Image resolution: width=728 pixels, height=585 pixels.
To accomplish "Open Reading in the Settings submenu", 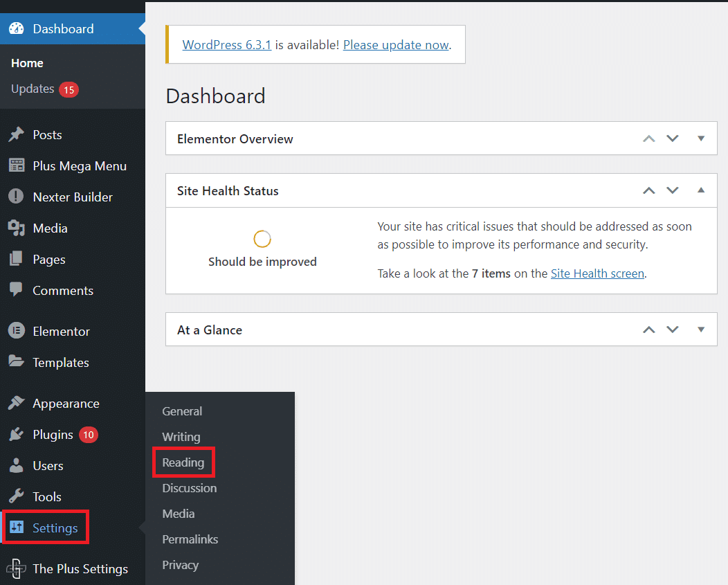I will point(183,462).
